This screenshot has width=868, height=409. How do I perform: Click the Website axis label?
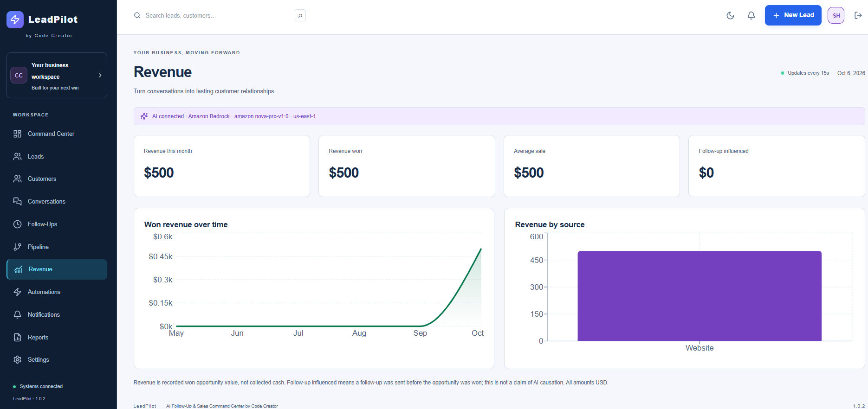700,348
